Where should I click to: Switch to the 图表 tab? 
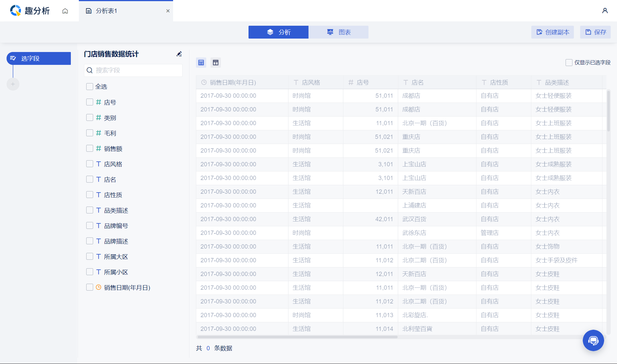pos(338,32)
